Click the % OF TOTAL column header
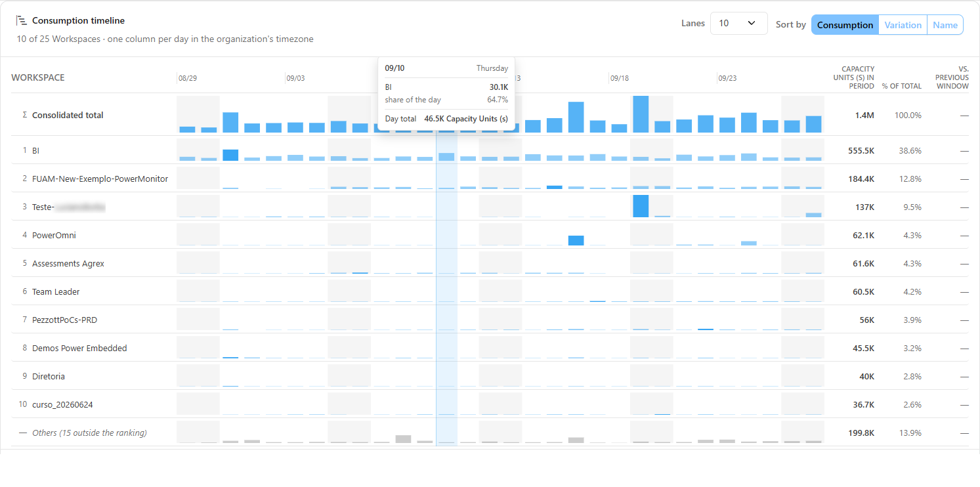 click(x=901, y=86)
